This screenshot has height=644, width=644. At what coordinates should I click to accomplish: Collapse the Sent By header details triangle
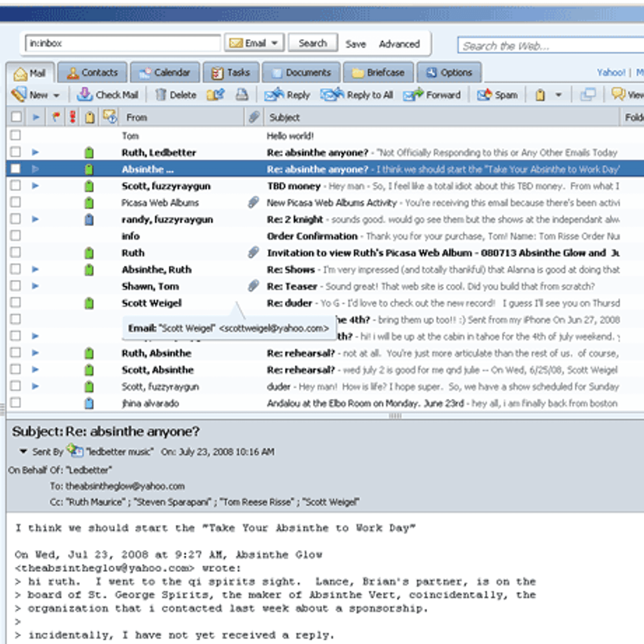tap(23, 451)
